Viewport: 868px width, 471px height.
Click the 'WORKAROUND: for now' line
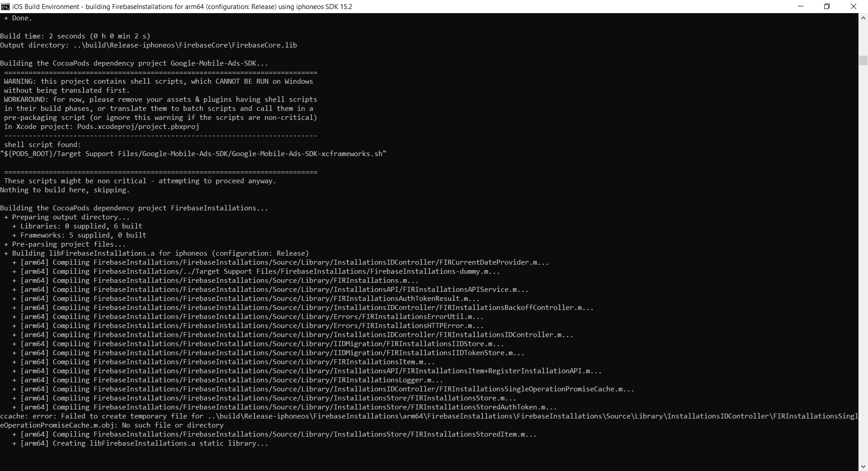pyautogui.click(x=160, y=100)
